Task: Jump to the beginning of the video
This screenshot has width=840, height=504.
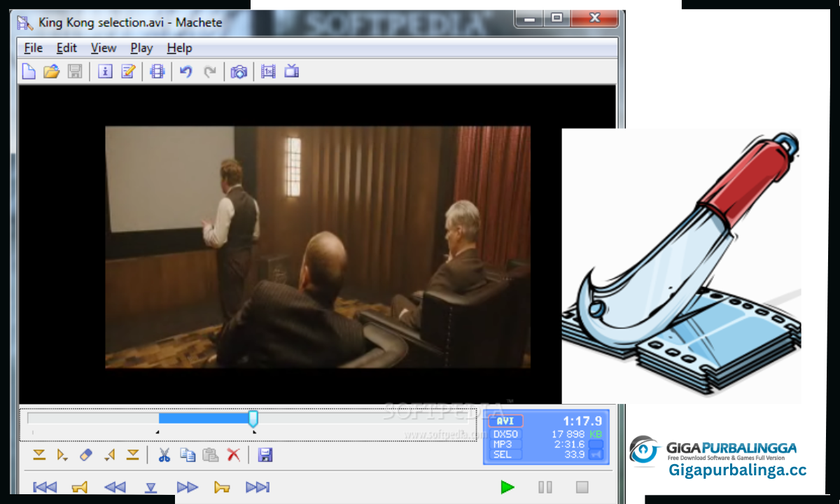Action: click(45, 487)
